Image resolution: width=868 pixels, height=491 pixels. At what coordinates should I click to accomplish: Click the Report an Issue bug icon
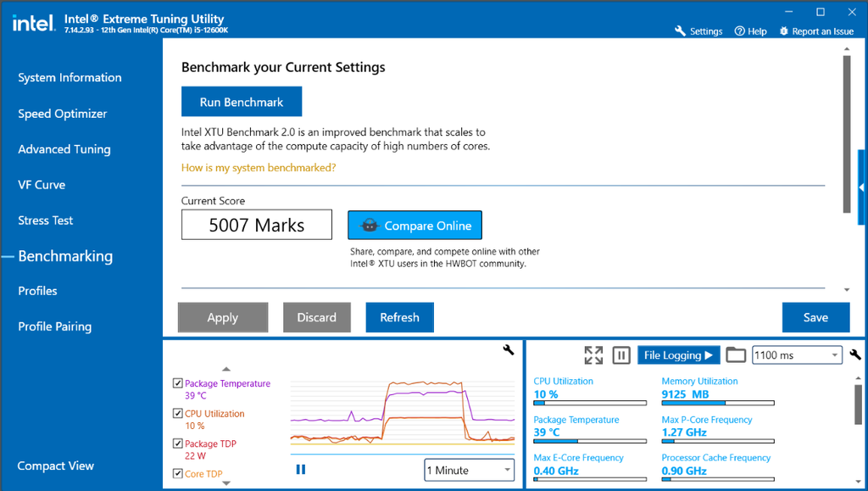tap(783, 31)
